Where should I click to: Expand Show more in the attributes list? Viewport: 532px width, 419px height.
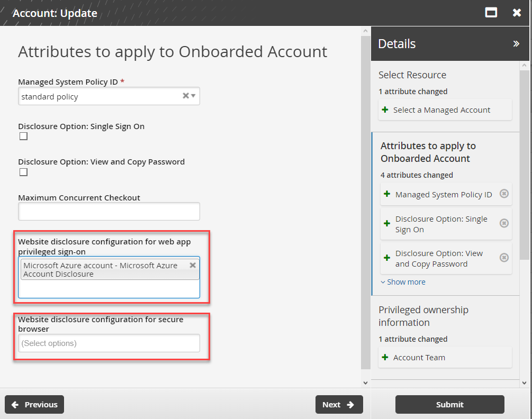(x=403, y=281)
